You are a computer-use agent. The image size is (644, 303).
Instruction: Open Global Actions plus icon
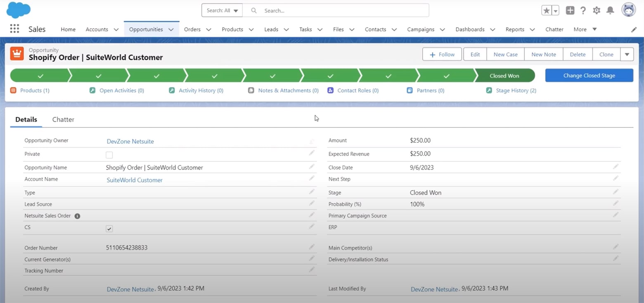[x=570, y=11]
